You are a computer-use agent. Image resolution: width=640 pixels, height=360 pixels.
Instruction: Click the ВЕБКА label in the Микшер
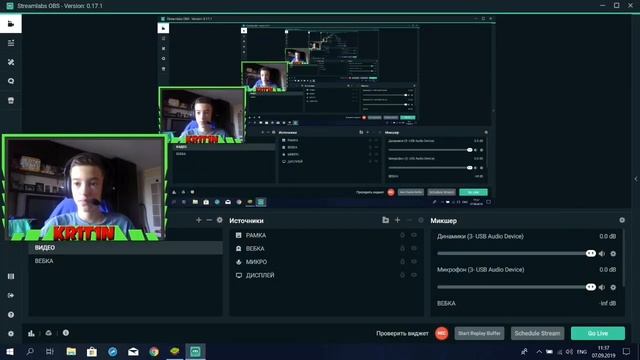[x=446, y=303]
